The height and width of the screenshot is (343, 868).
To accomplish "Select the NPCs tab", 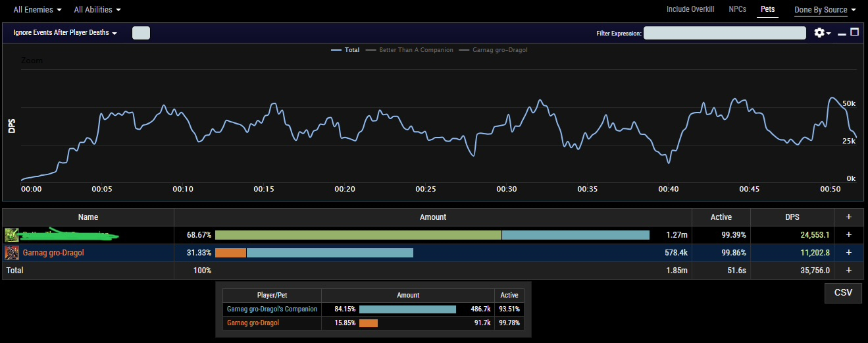I will (738, 9).
